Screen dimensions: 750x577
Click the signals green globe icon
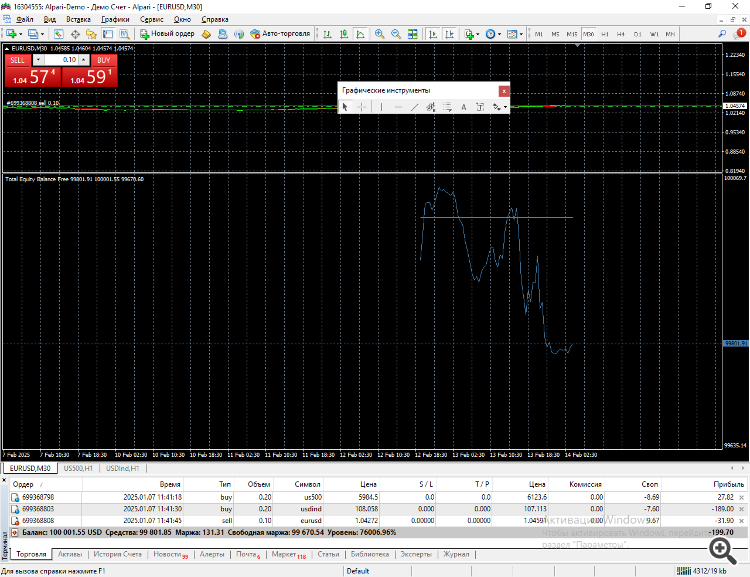pos(239,34)
